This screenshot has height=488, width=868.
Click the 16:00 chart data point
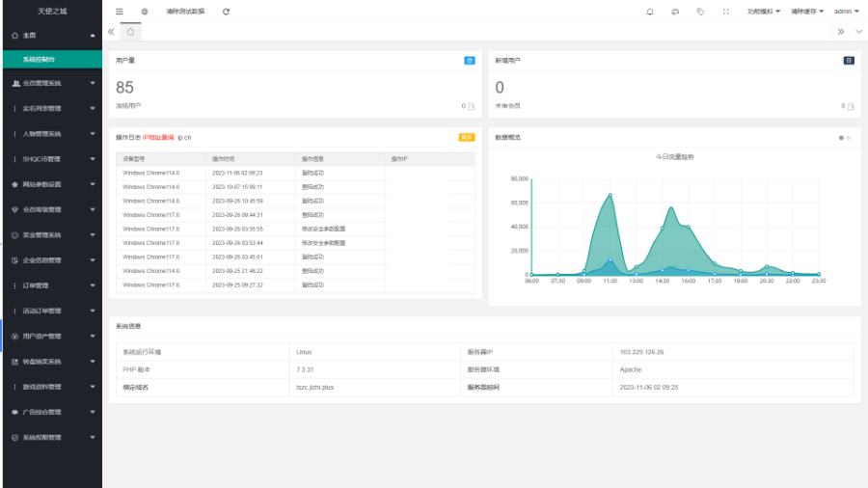[689, 228]
